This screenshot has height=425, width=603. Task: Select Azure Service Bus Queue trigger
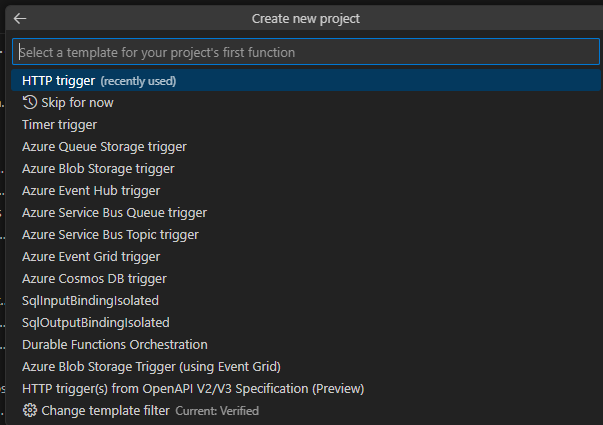tap(114, 213)
